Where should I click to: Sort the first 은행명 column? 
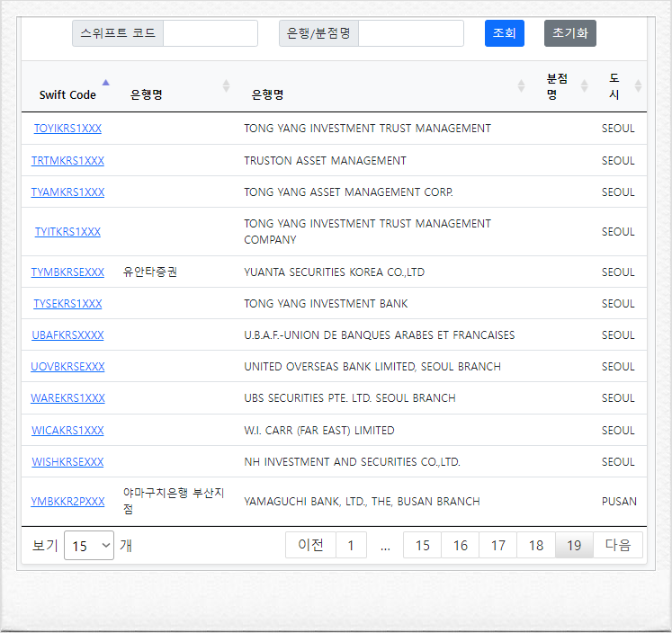click(226, 85)
